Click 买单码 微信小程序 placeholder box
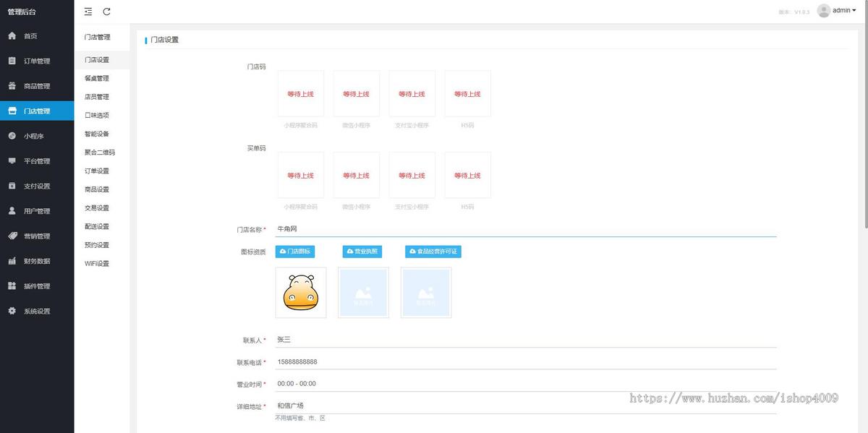Image resolution: width=868 pixels, height=433 pixels. 357,176
